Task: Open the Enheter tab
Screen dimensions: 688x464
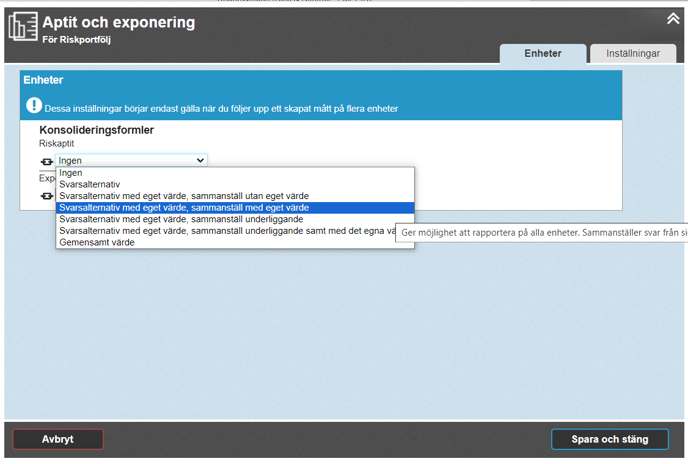Action: coord(542,54)
